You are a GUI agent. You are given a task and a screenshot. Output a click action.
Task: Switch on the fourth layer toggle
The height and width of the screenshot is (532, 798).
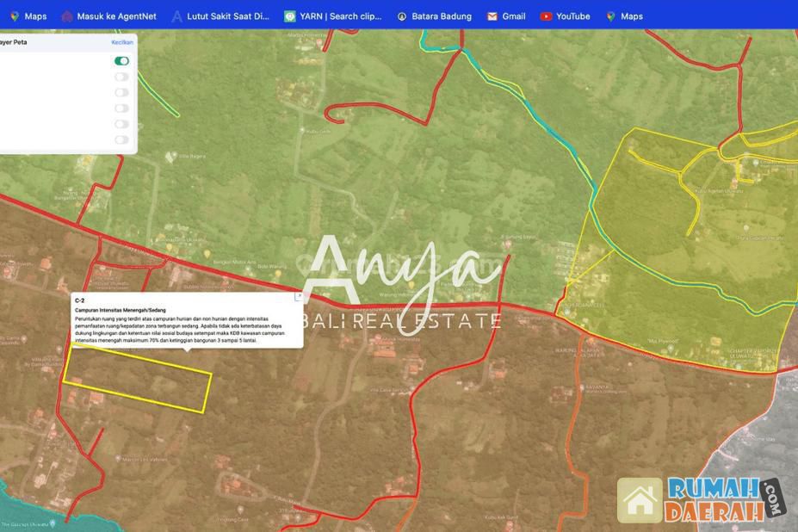pos(121,108)
